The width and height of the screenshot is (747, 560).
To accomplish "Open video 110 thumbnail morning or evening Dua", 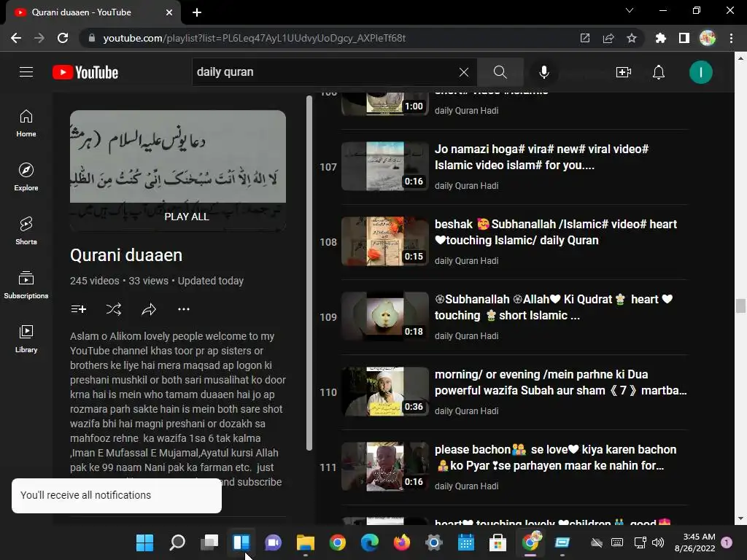I will tap(385, 392).
